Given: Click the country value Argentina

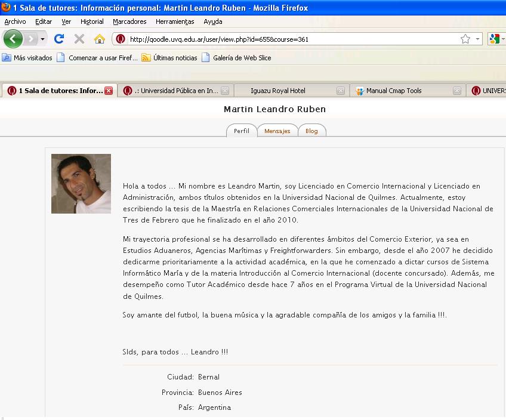Looking at the screenshot, I should click(215, 407).
